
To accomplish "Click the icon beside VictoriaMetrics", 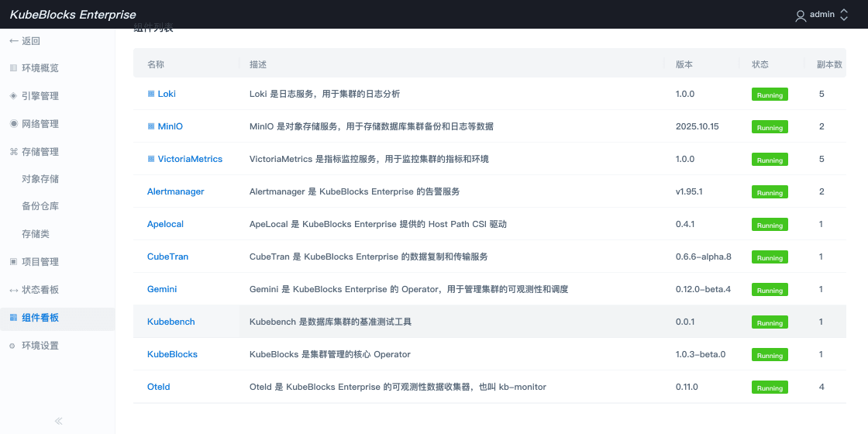I will point(150,160).
